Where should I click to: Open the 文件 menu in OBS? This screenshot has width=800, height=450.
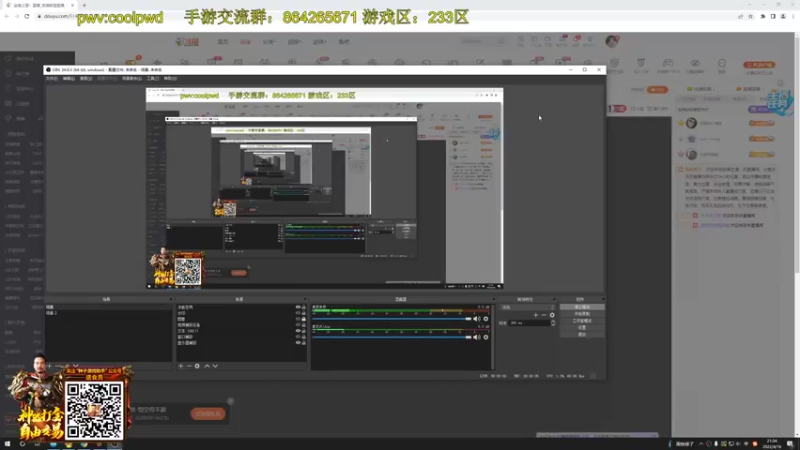(x=52, y=79)
